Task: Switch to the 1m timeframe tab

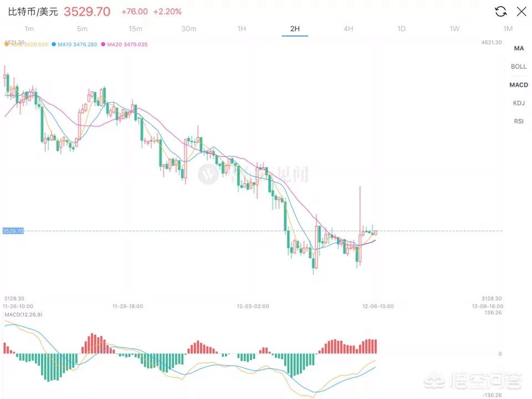Action: point(29,28)
